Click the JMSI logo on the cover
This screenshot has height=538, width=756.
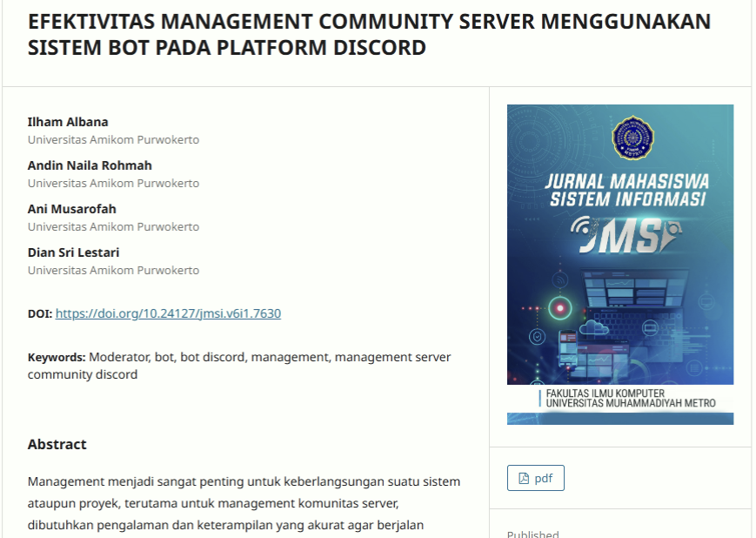tap(619, 237)
